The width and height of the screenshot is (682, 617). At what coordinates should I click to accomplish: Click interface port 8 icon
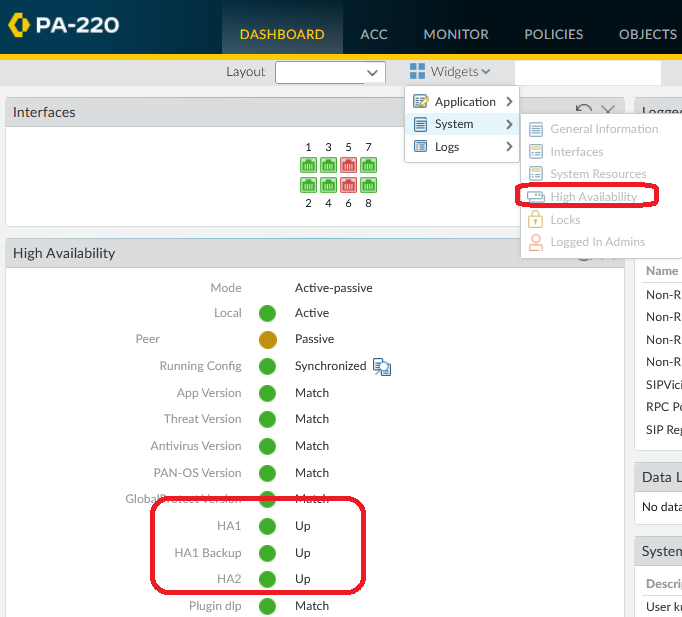(x=368, y=185)
